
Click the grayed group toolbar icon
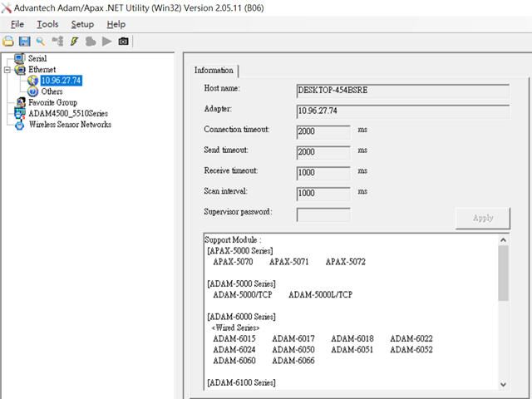point(91,42)
